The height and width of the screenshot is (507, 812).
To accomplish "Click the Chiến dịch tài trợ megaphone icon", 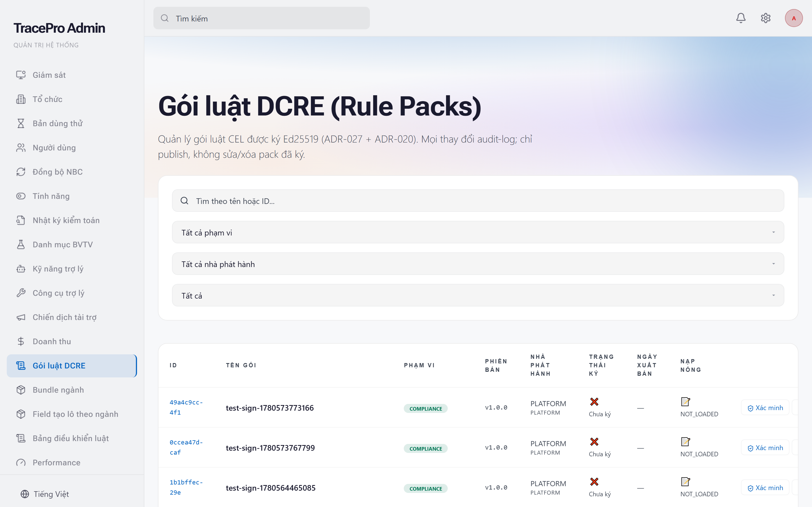I will (21, 317).
